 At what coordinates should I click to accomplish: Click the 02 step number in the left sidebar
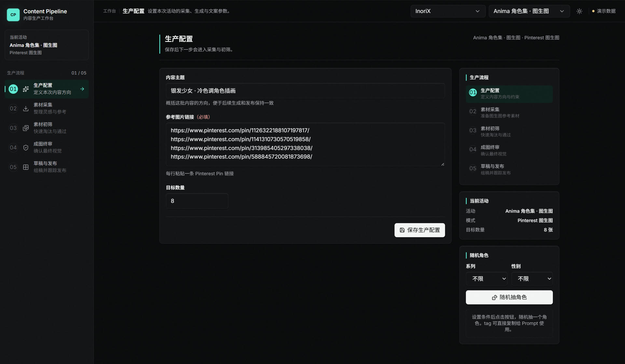[x=13, y=108]
